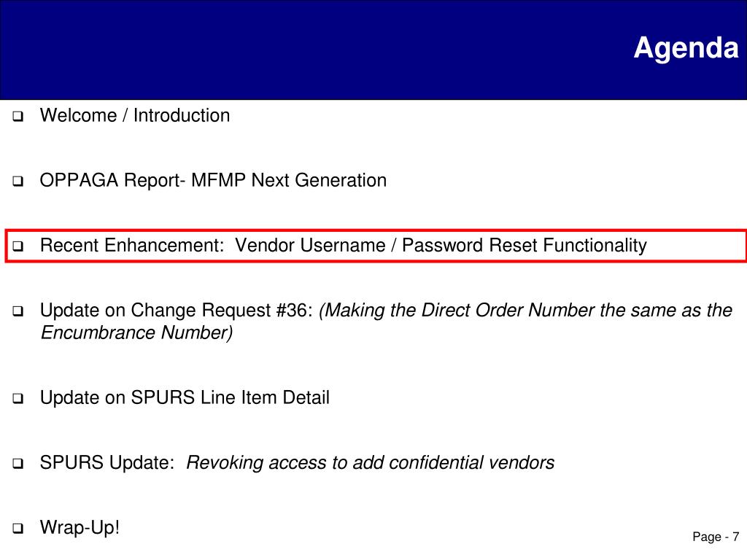Click bullet box beside OPPAGA Report
This screenshot has width=747, height=560.
(x=18, y=182)
